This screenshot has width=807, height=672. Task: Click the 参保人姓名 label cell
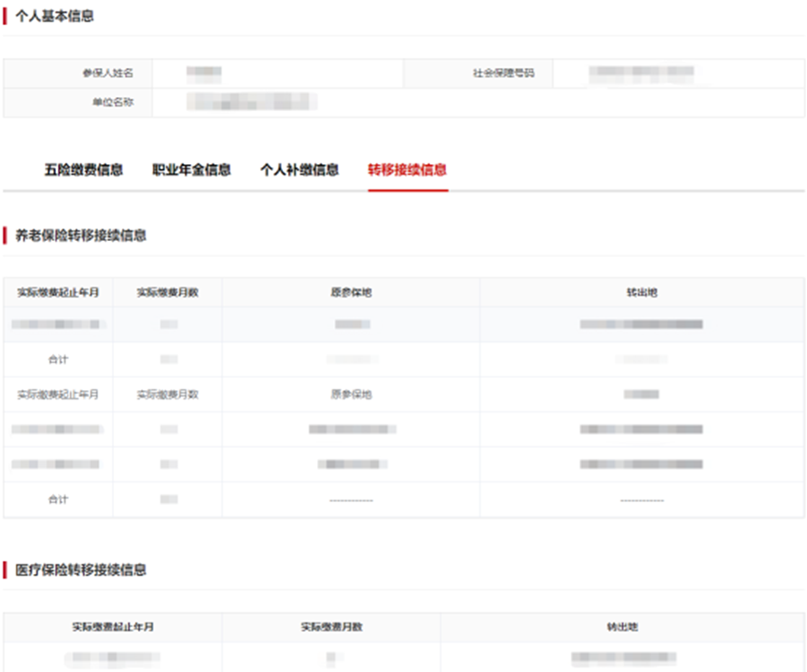[108, 73]
